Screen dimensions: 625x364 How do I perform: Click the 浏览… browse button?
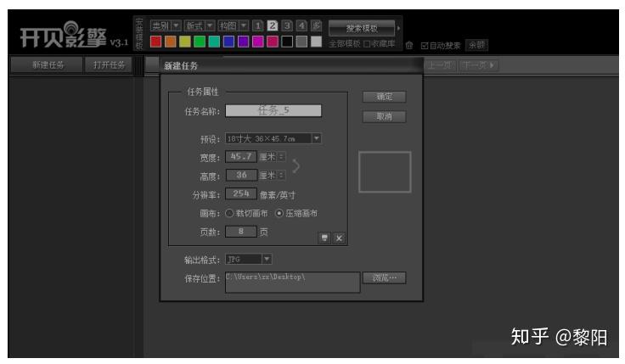pos(384,277)
